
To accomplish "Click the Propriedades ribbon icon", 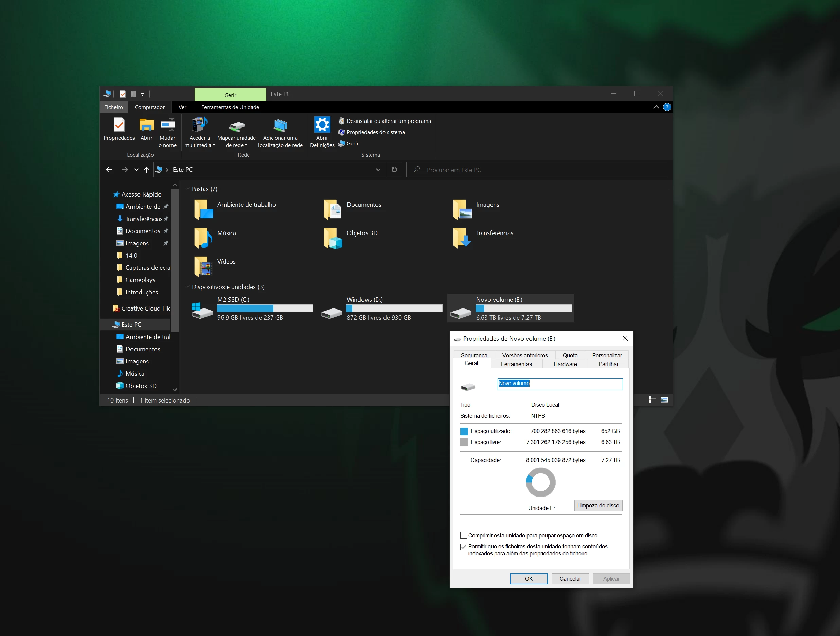I will click(x=119, y=125).
